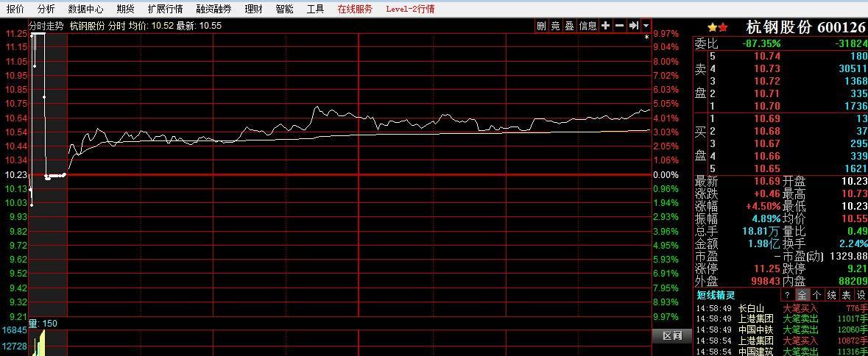The image size is (868, 356).
Task: Click buy level 2 price 10.68
Action: pos(766,132)
